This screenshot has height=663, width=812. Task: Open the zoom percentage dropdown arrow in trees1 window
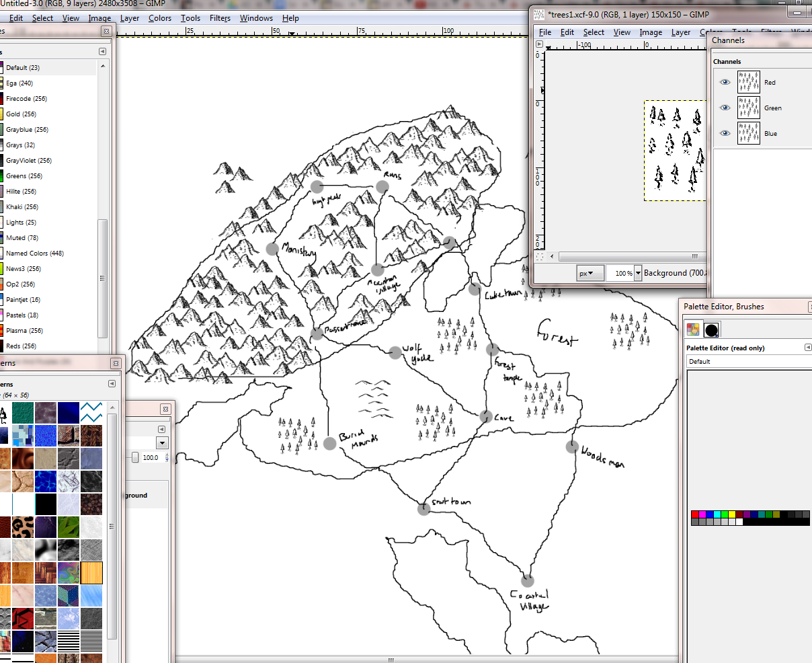637,273
